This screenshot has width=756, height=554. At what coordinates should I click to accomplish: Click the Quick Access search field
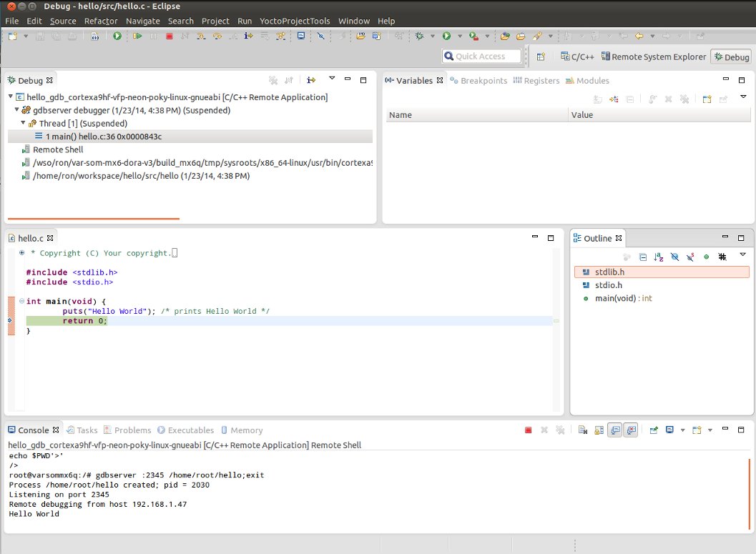[481, 56]
